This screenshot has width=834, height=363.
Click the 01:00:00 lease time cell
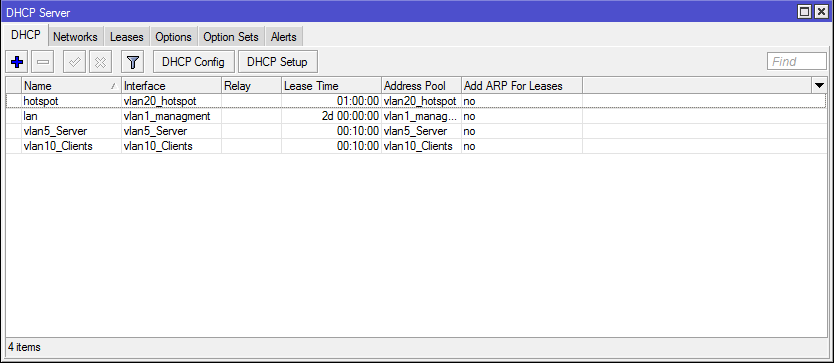[331, 101]
